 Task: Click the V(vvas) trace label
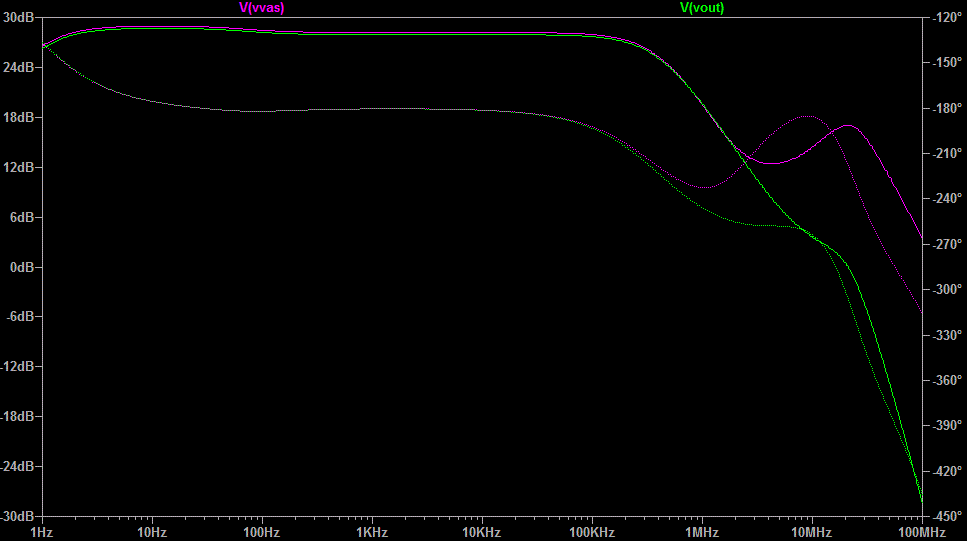click(x=261, y=8)
